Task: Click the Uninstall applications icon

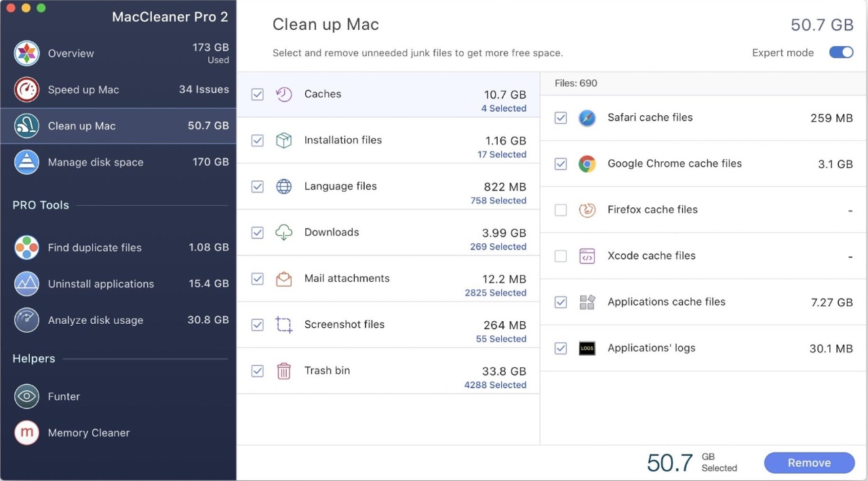Action: 26,284
